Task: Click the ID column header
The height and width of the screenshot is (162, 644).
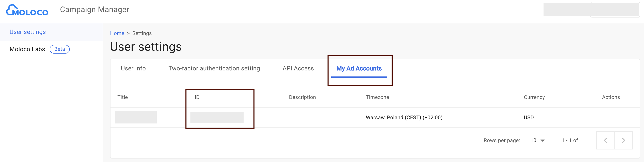Action: point(197,97)
